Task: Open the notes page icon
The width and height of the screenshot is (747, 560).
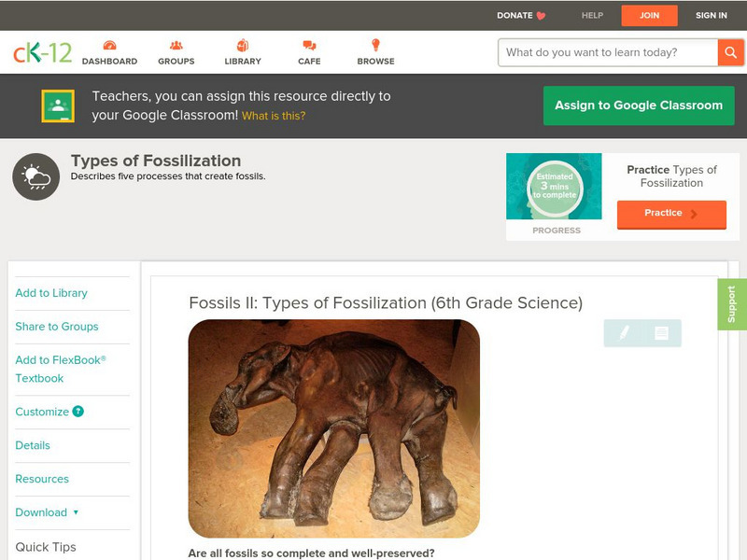Action: click(661, 333)
